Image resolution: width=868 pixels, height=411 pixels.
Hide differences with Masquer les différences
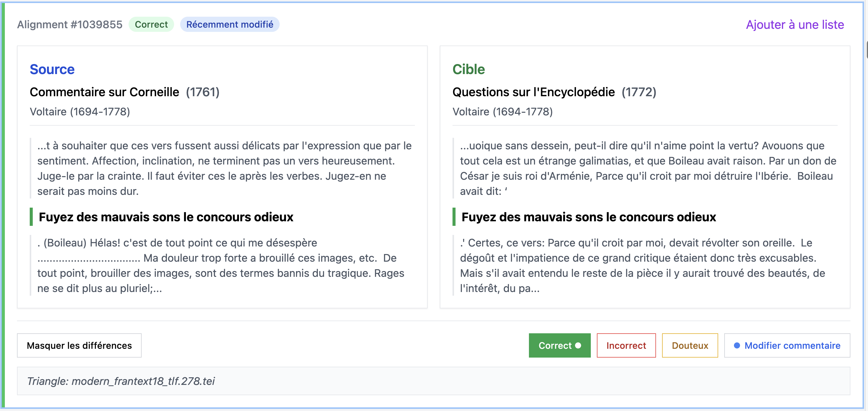click(x=79, y=345)
